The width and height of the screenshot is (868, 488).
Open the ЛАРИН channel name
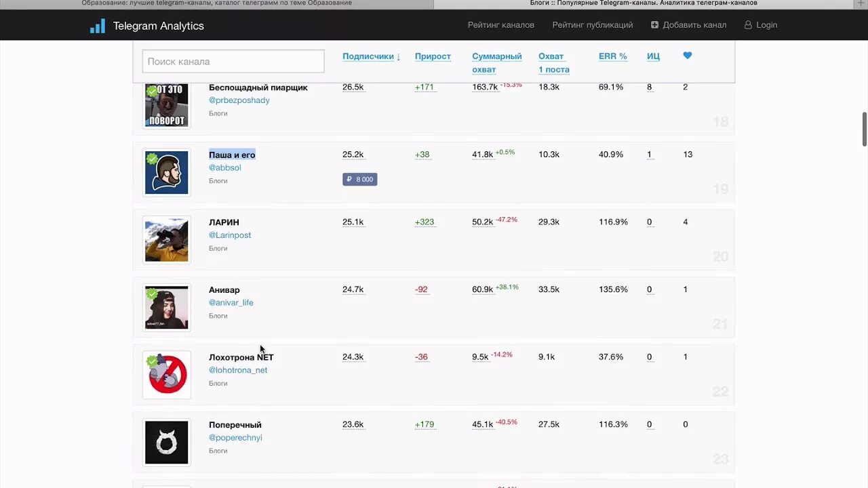pyautogui.click(x=224, y=222)
